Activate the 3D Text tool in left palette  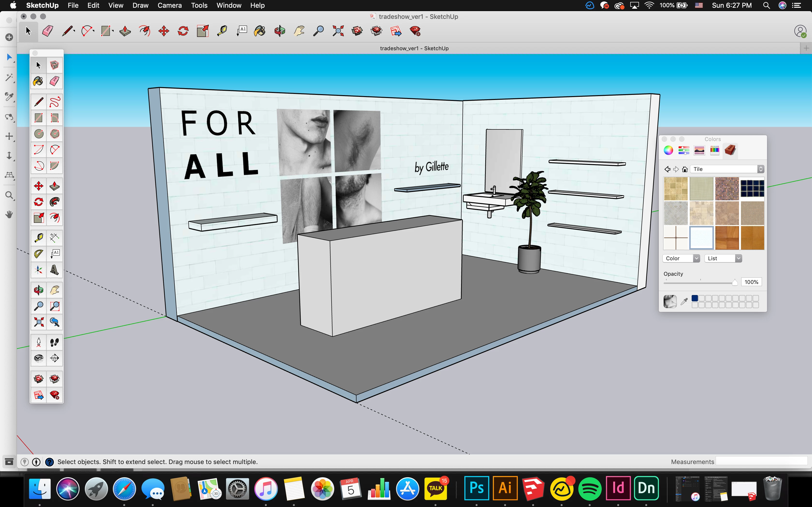[x=55, y=270]
